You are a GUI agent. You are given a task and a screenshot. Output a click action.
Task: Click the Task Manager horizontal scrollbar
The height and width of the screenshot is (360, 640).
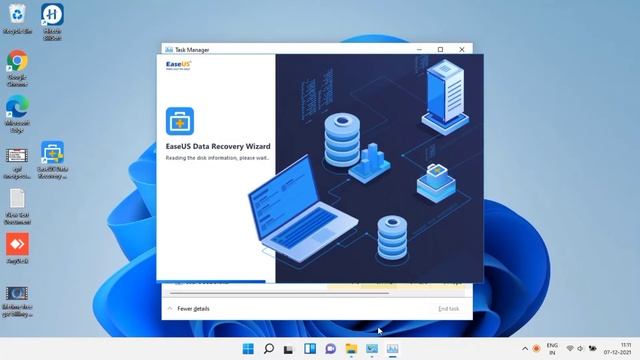[279, 293]
